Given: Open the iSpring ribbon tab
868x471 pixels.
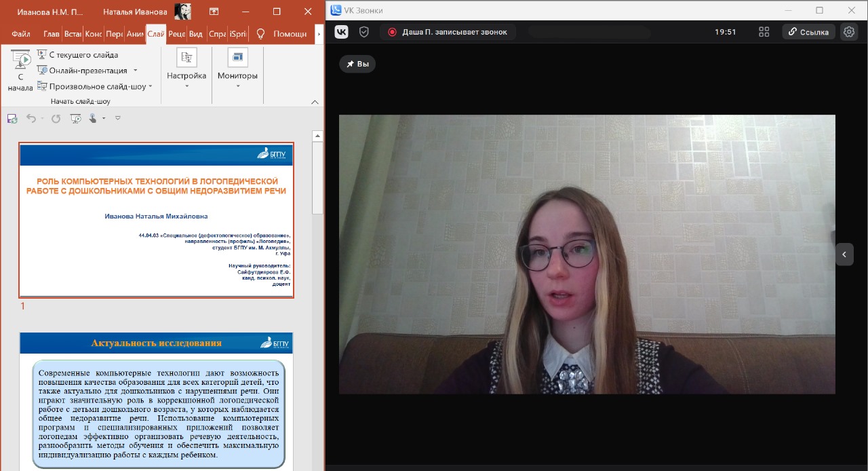Looking at the screenshot, I should [238, 34].
